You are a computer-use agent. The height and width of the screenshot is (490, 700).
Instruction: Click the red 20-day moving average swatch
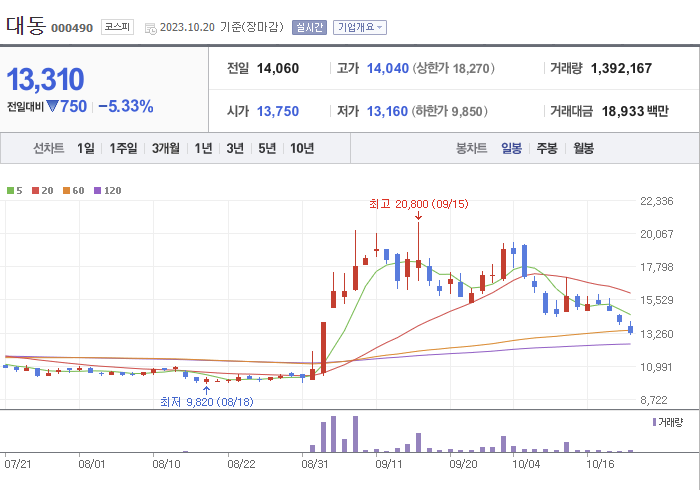tap(35, 191)
